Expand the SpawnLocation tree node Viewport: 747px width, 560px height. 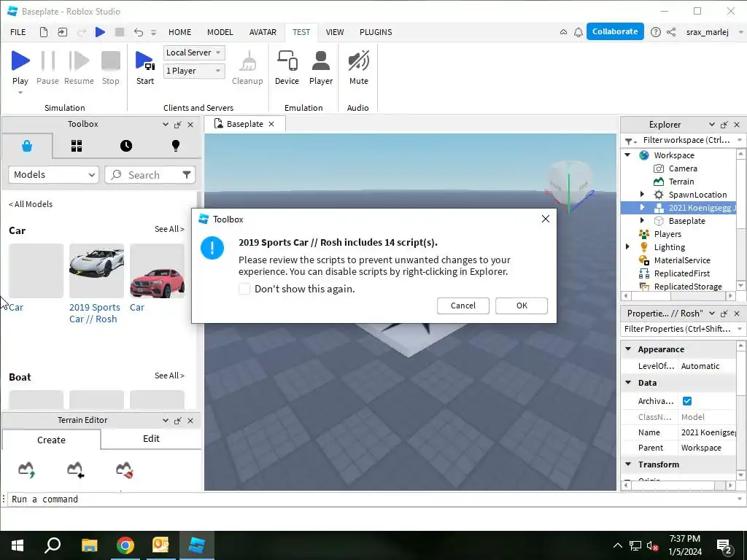tap(642, 194)
